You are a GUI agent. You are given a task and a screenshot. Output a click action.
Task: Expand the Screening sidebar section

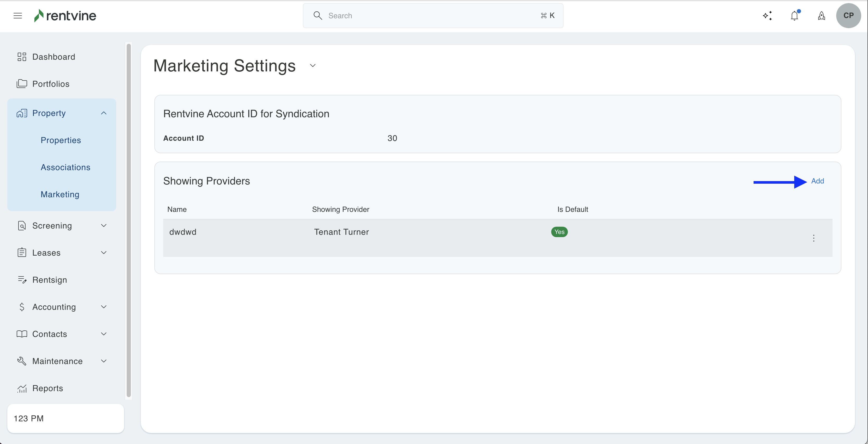[x=103, y=225]
